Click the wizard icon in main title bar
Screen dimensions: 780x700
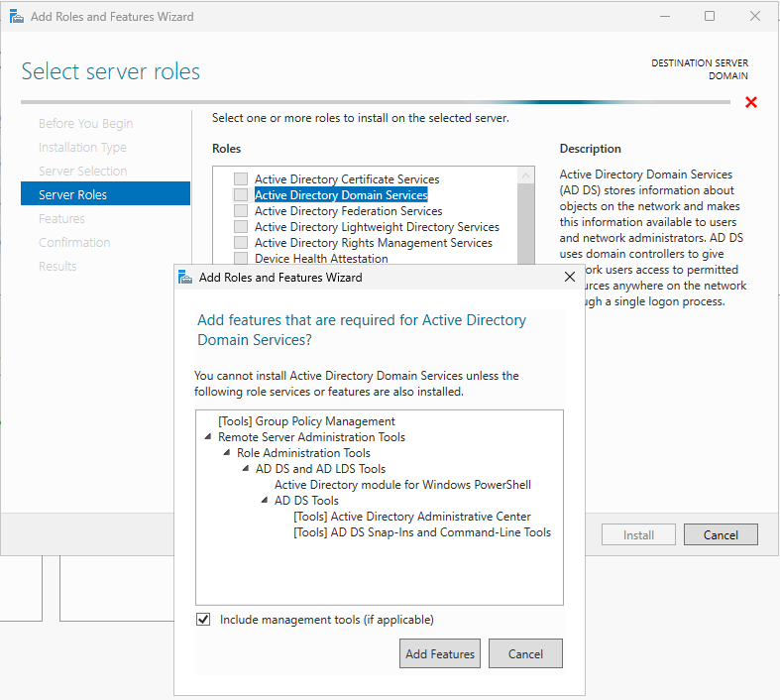16,16
